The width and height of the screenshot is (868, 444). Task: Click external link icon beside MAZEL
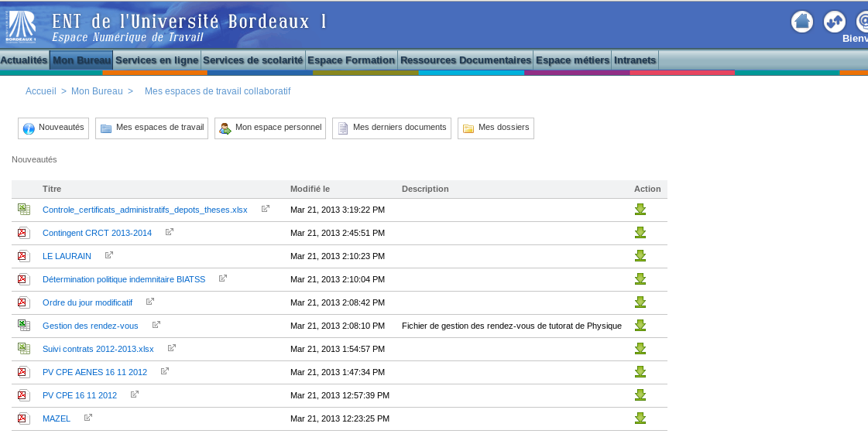click(88, 418)
